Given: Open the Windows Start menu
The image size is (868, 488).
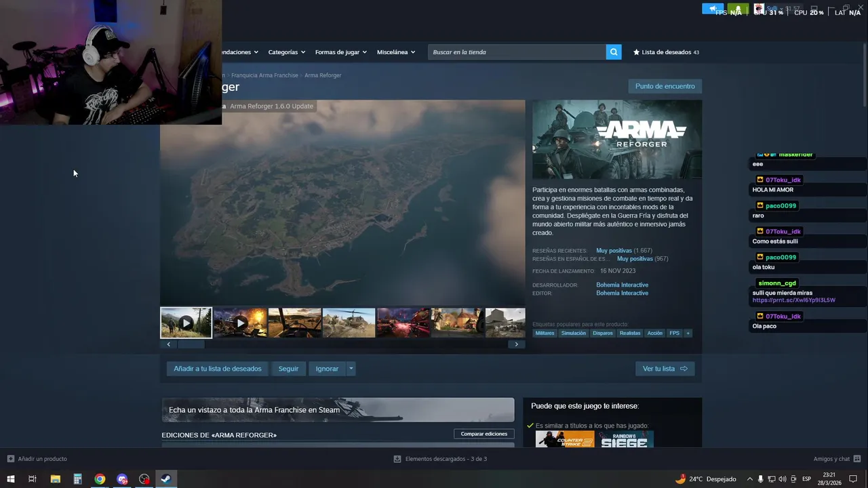Looking at the screenshot, I should click(x=10, y=479).
